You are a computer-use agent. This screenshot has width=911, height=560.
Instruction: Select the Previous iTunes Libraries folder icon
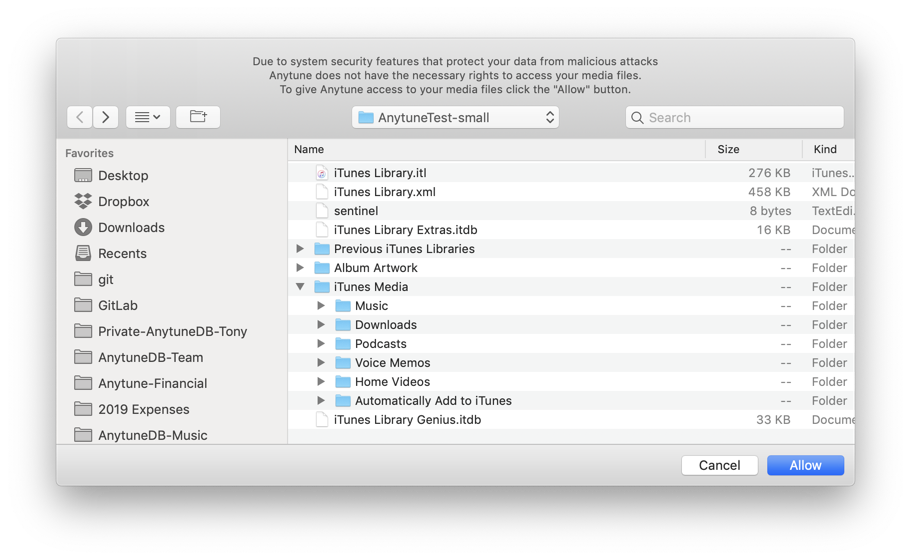322,249
